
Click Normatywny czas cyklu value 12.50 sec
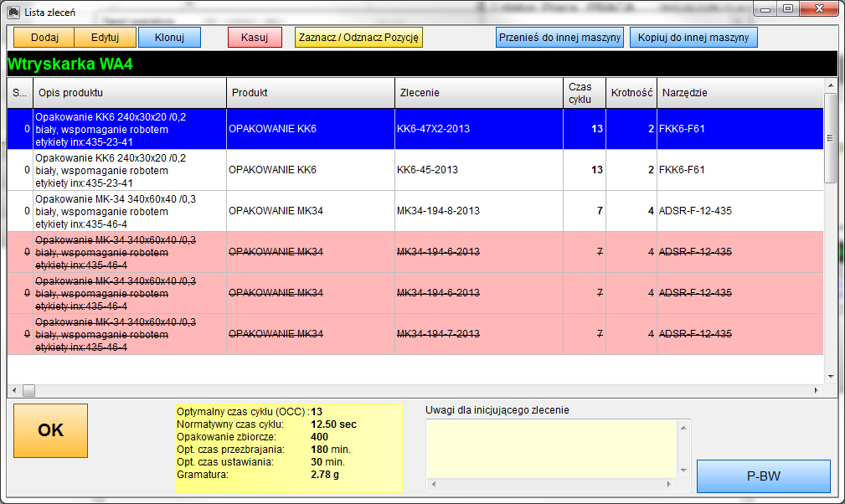pyautogui.click(x=333, y=424)
